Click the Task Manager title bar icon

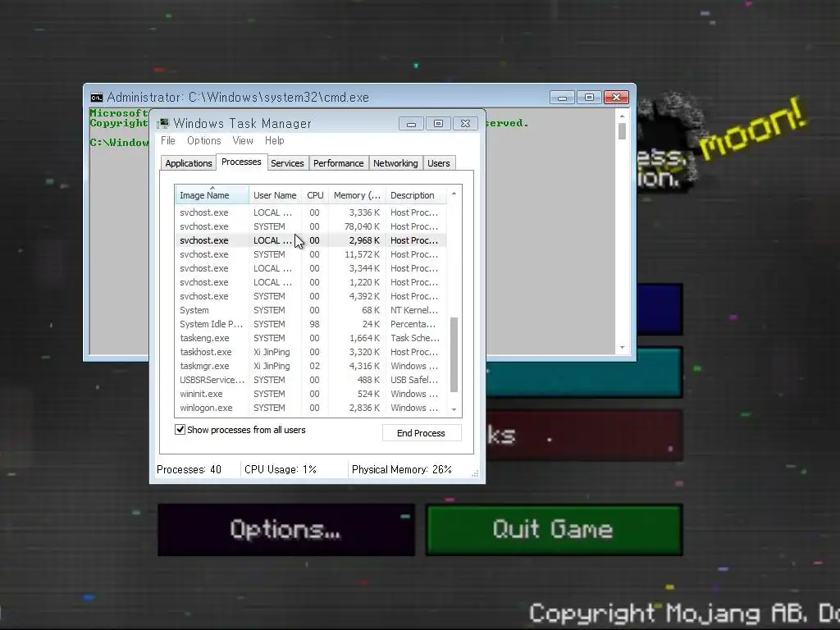(x=163, y=123)
